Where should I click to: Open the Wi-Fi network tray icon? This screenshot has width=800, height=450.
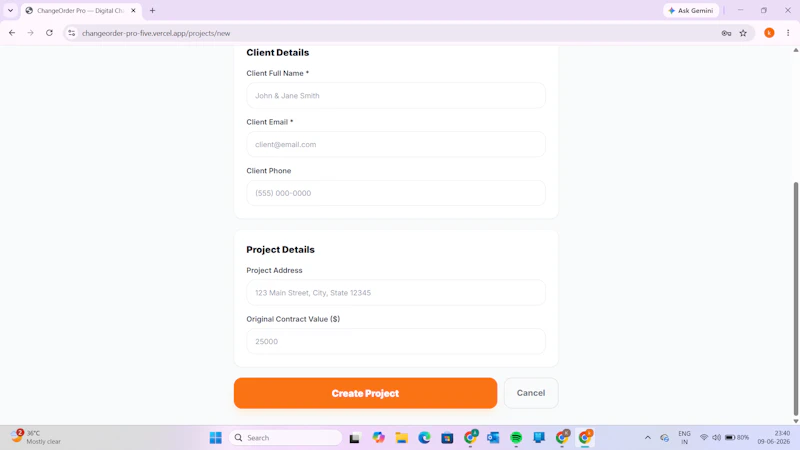704,437
